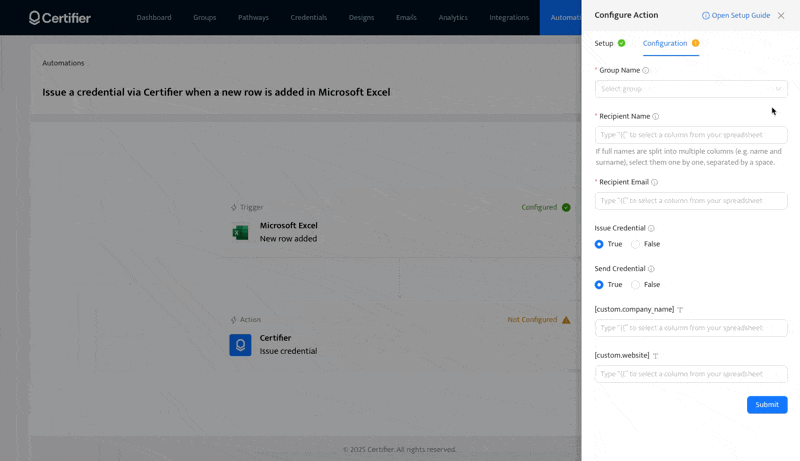Click the Configure Action panel title

(626, 15)
